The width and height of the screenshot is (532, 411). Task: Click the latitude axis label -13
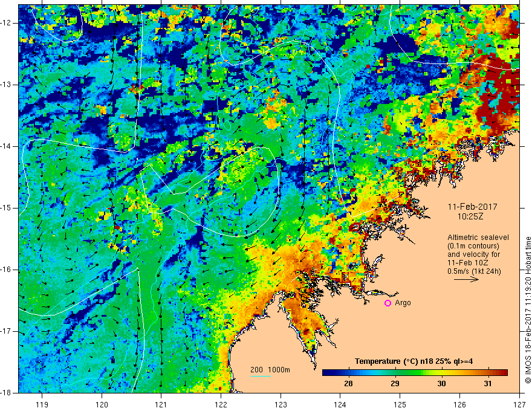coord(6,85)
